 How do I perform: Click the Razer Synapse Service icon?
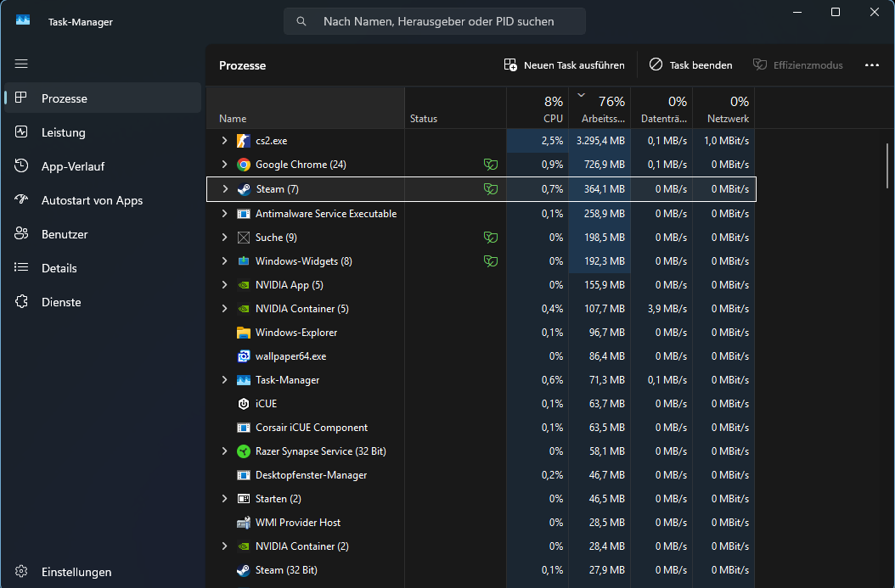click(244, 451)
